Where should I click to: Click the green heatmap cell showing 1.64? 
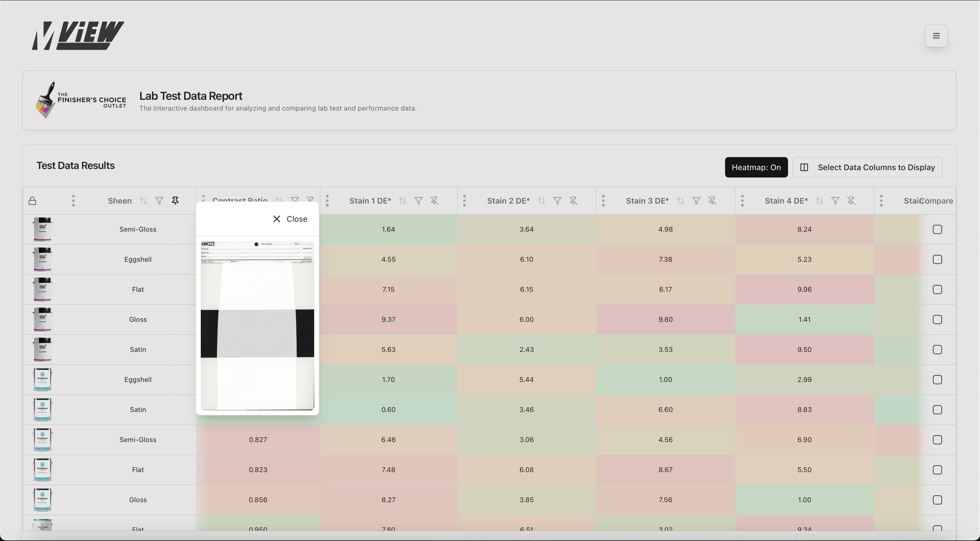[x=388, y=229]
